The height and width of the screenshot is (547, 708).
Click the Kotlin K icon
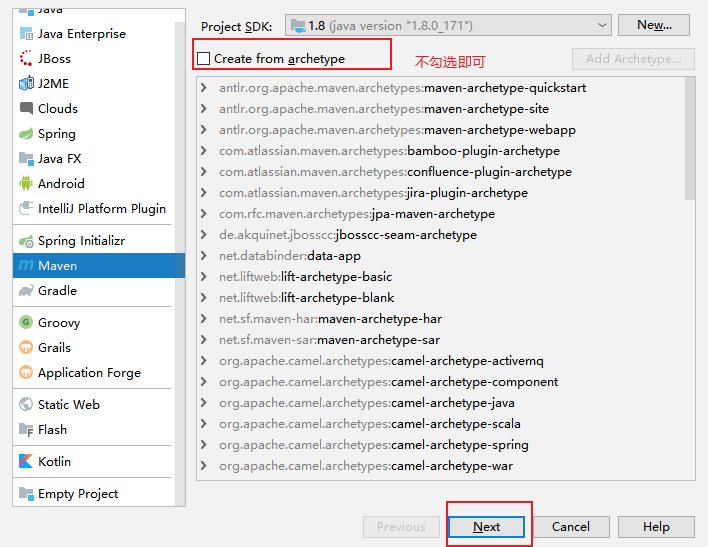(x=26, y=461)
